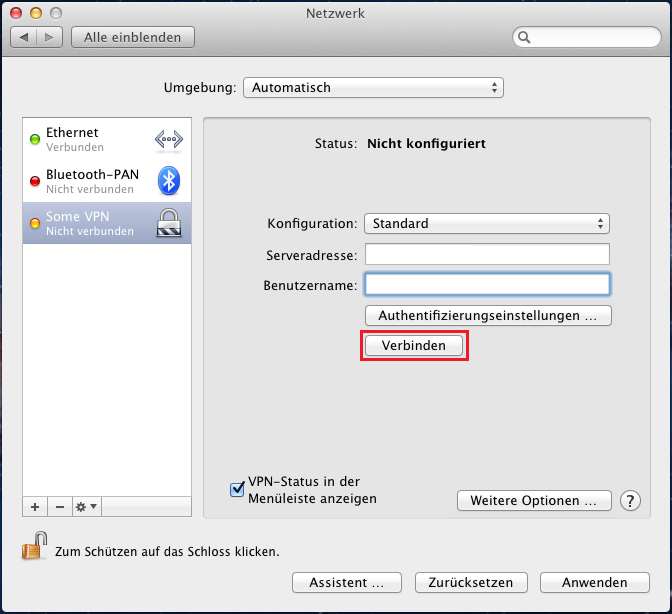Go back with the left arrow

(x=24, y=37)
